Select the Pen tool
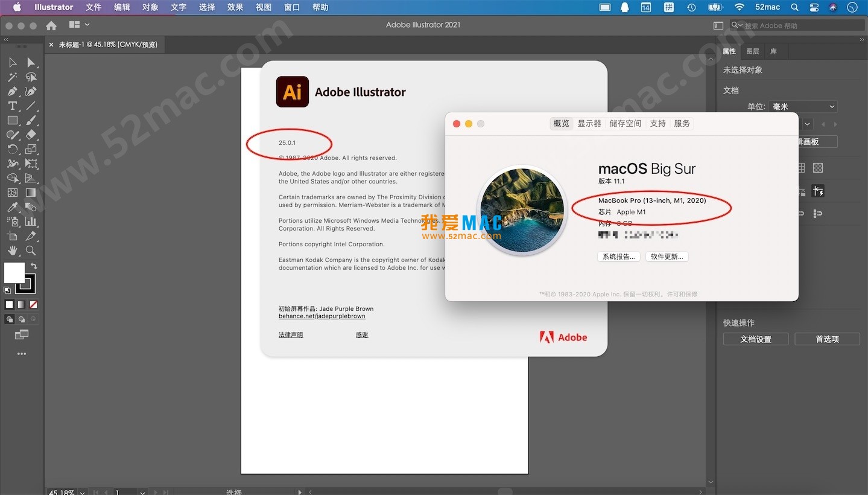The height and width of the screenshot is (495, 868). [x=13, y=91]
